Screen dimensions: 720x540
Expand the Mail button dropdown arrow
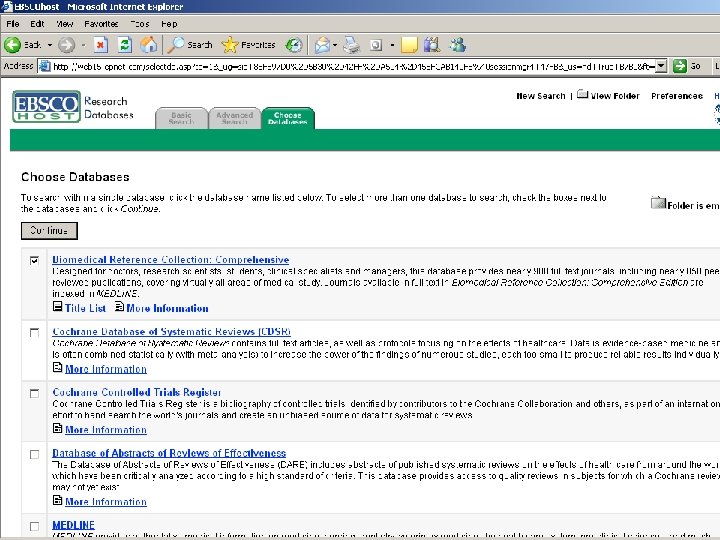pos(335,45)
